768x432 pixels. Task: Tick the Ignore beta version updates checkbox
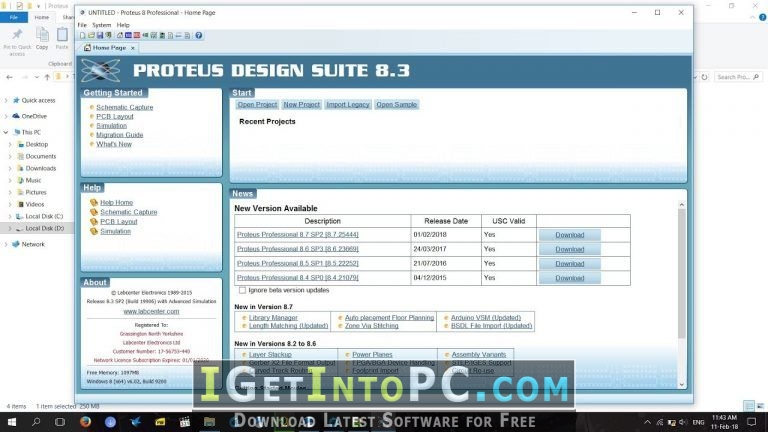(242, 290)
